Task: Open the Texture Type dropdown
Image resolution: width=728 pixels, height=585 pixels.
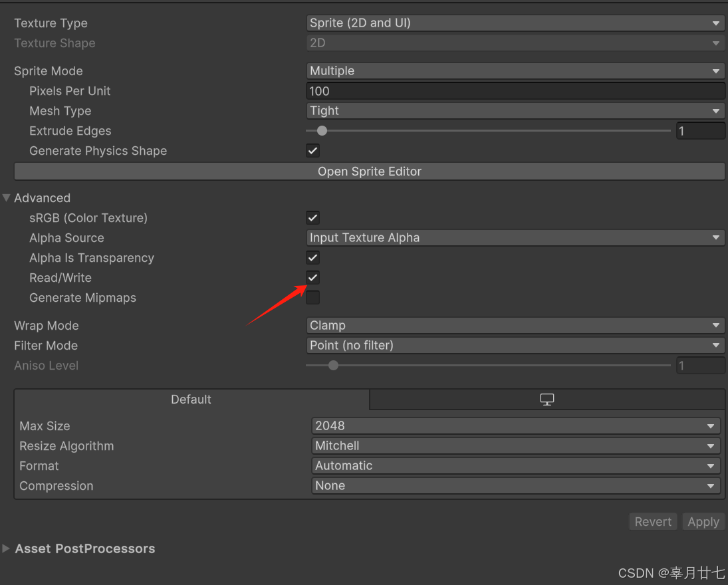Action: (x=515, y=23)
